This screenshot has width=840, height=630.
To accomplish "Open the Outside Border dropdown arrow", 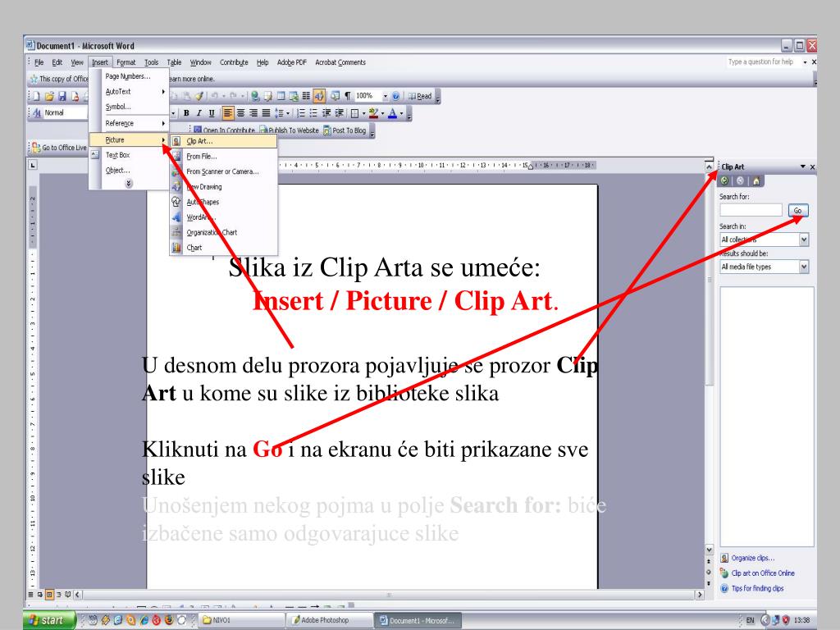I will tap(363, 113).
